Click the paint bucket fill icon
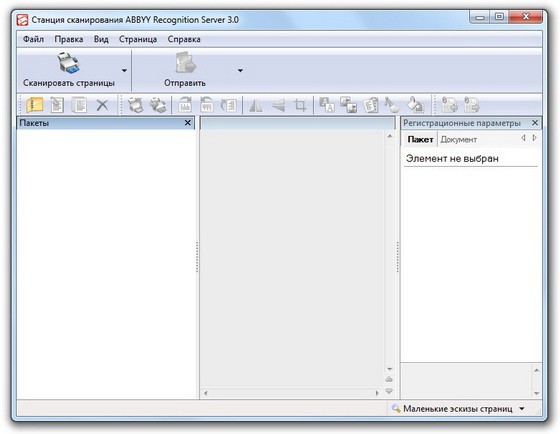 tap(415, 105)
